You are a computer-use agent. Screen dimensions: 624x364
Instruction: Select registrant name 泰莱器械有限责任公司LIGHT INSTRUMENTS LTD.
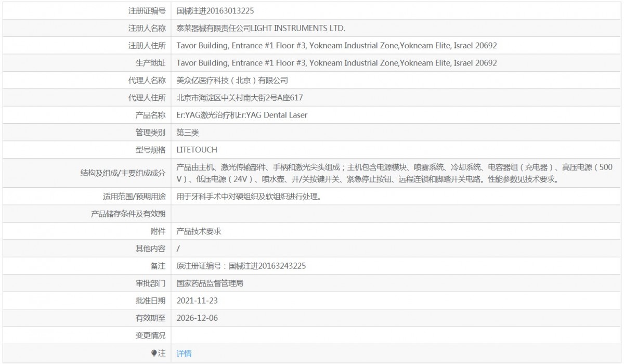click(261, 28)
